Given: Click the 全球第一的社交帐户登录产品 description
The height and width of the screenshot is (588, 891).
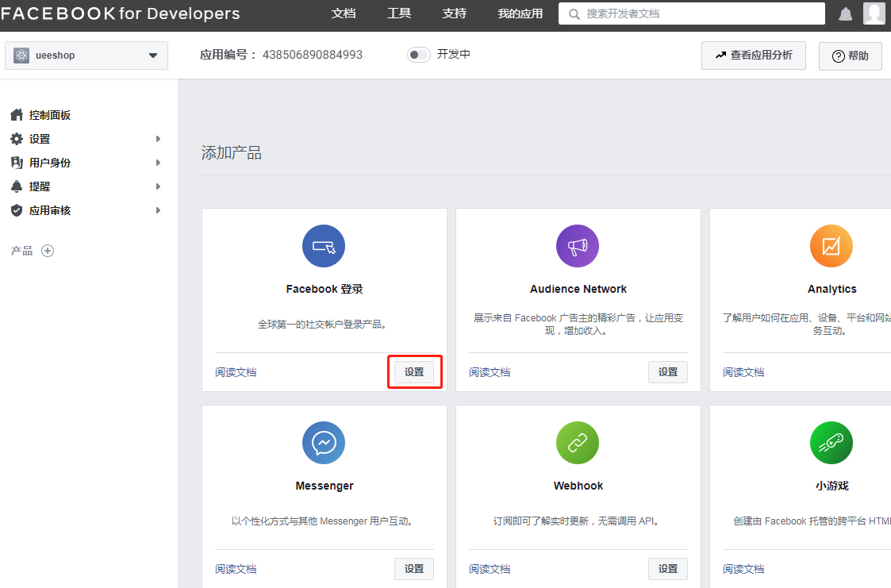Looking at the screenshot, I should pyautogui.click(x=322, y=325).
